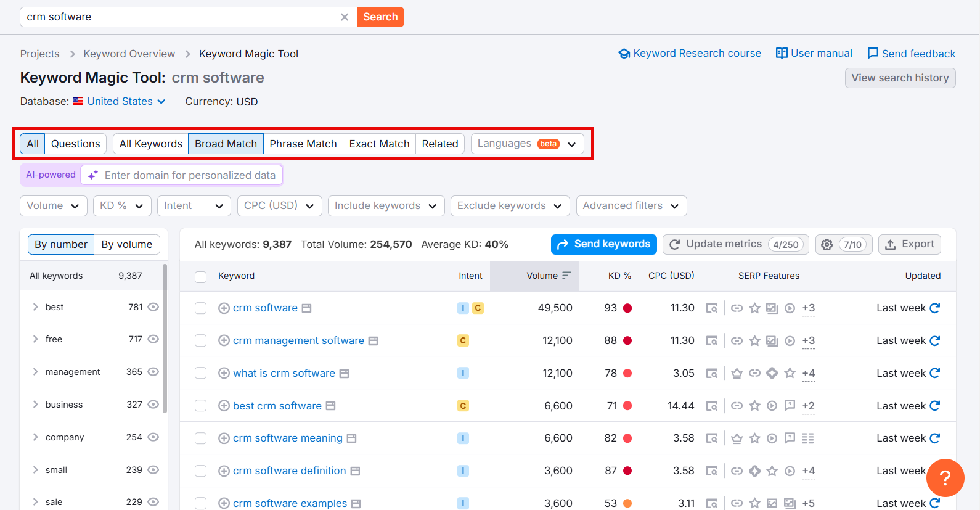The image size is (980, 510).
Task: Click SERP analysis icon in best crm software row
Action: 712,406
